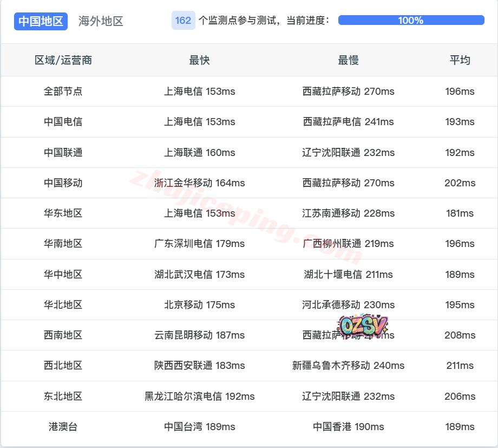Image resolution: width=498 pixels, height=448 pixels.
Task: Click 广东深圳电信 179ms cell
Action: (x=199, y=244)
